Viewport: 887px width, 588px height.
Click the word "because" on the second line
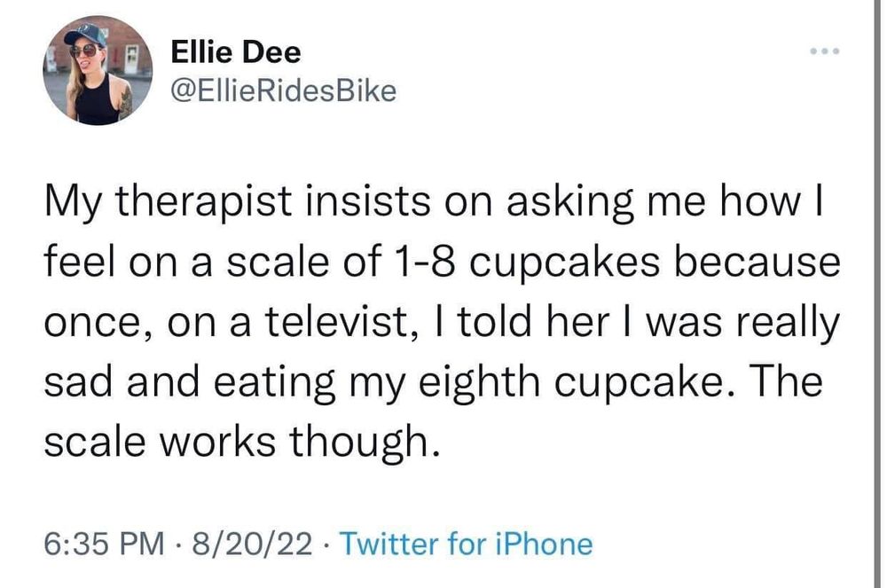pos(764,264)
